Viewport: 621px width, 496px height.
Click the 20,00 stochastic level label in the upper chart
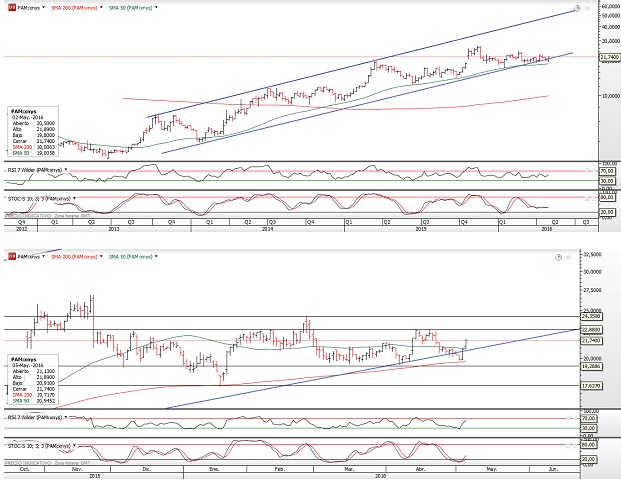(x=608, y=212)
